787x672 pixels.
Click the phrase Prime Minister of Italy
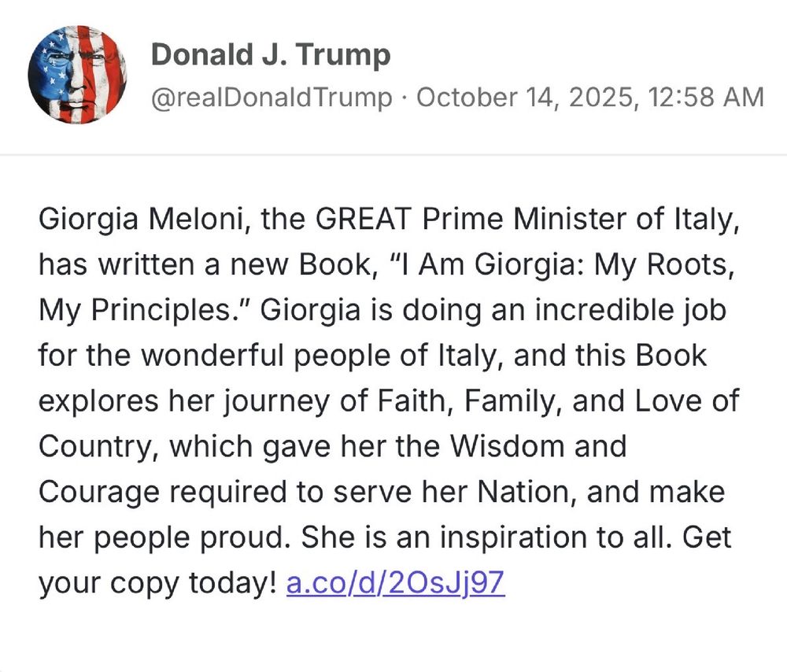pos(580,220)
